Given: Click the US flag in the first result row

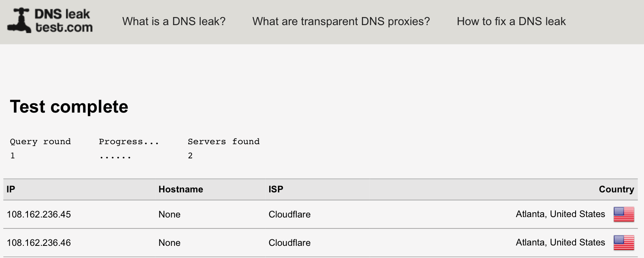Looking at the screenshot, I should [x=624, y=214].
